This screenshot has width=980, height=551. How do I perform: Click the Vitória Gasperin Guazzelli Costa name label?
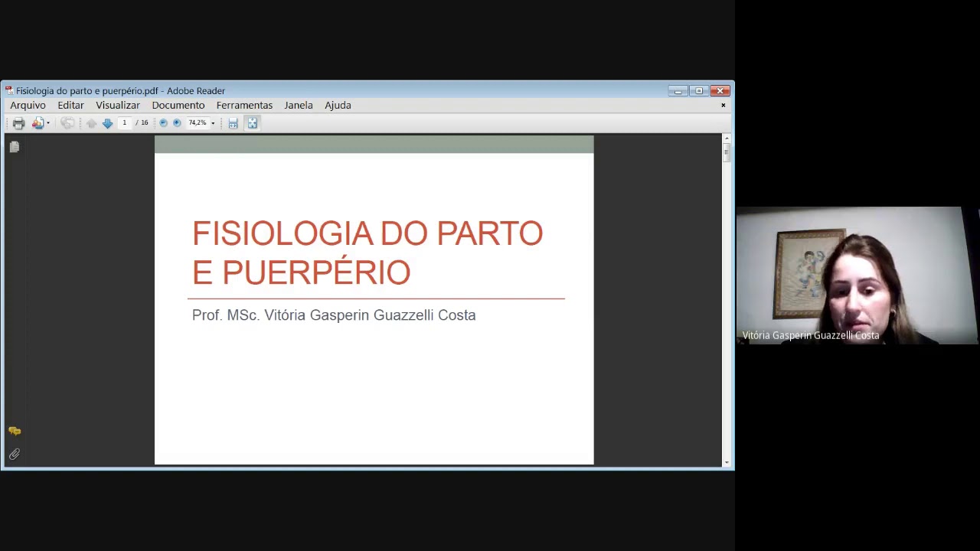pos(811,335)
